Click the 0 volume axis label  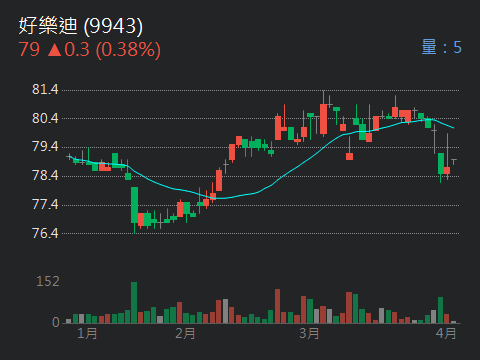(x=56, y=322)
